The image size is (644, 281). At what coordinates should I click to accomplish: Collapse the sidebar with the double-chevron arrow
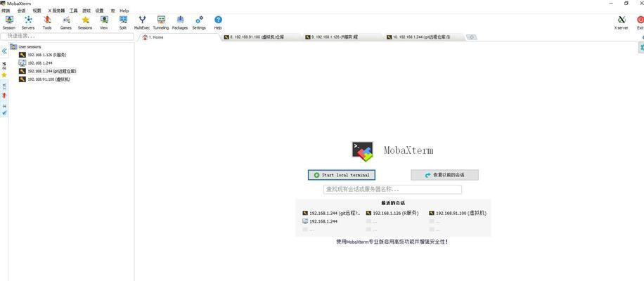coord(4,51)
